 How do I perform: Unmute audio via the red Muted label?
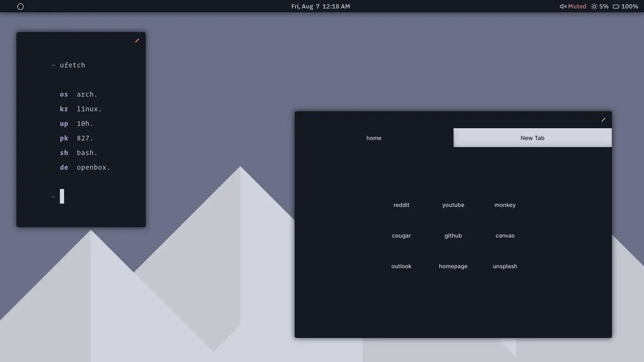click(x=577, y=7)
